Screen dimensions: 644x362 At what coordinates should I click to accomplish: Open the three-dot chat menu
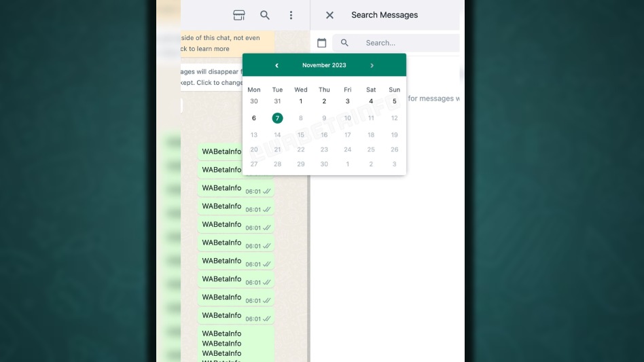[291, 15]
